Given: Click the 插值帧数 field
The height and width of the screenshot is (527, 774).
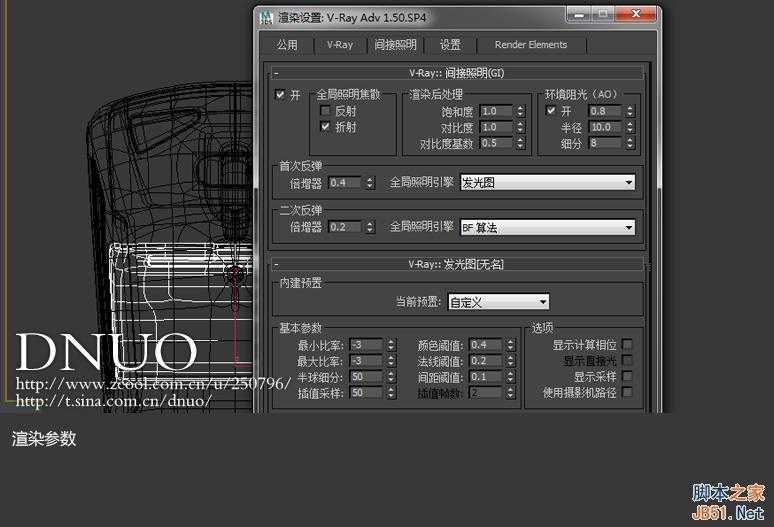Looking at the screenshot, I should [486, 393].
